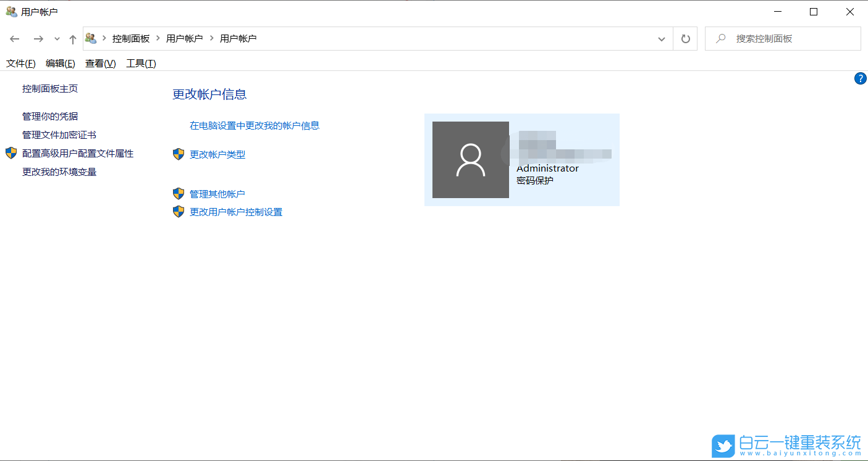Click the search magnifier icon
Viewport: 868px width, 461px height.
(720, 38)
